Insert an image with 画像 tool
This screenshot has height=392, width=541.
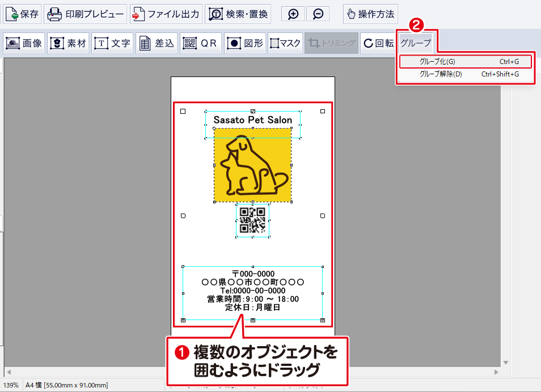pos(24,43)
